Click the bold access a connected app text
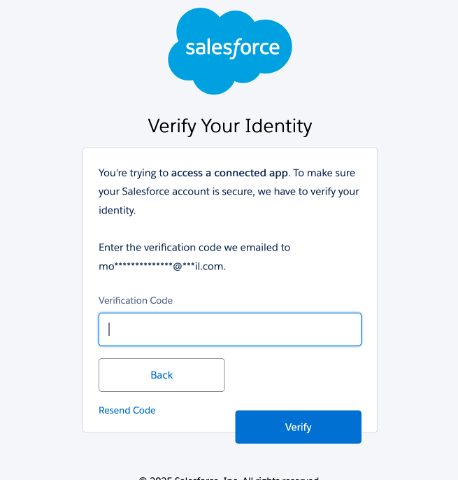 (229, 173)
